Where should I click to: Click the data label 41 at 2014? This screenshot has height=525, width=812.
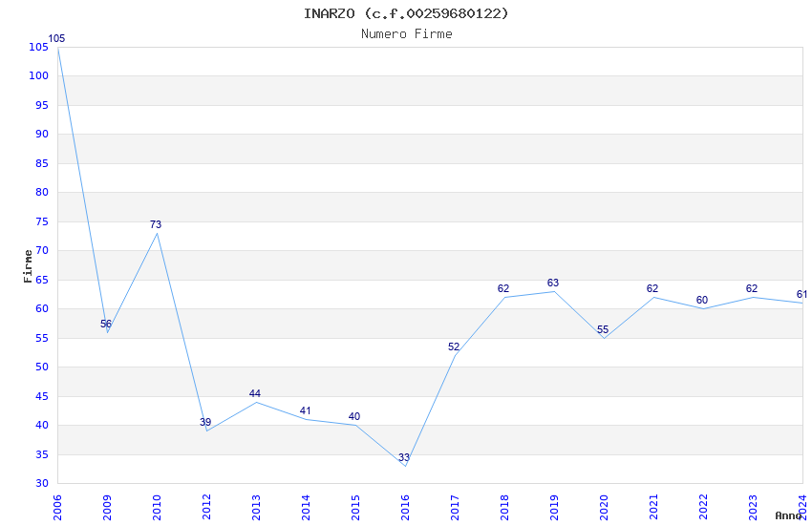[x=305, y=410]
